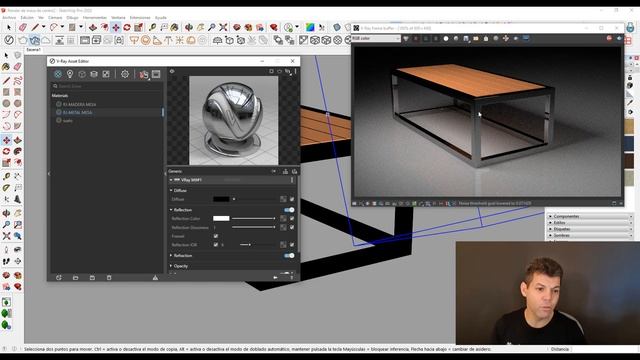Open Render Elements category in Asset Editor

click(94, 74)
